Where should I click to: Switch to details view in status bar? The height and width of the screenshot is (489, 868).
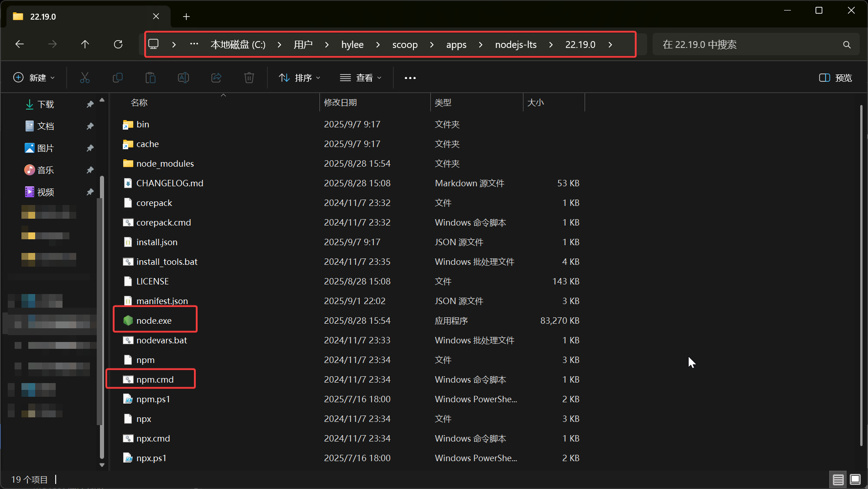click(x=838, y=479)
